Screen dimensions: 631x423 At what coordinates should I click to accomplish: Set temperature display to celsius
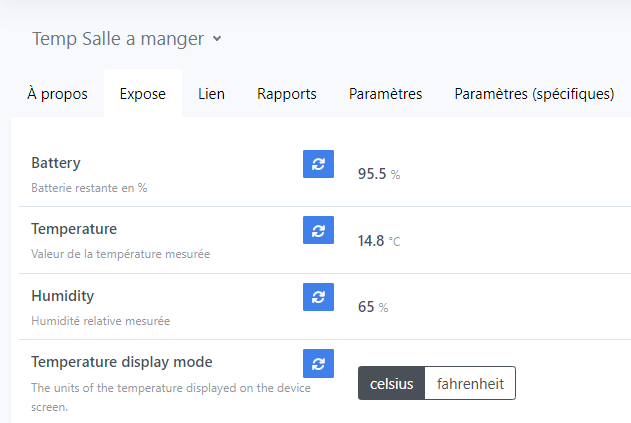tap(391, 384)
